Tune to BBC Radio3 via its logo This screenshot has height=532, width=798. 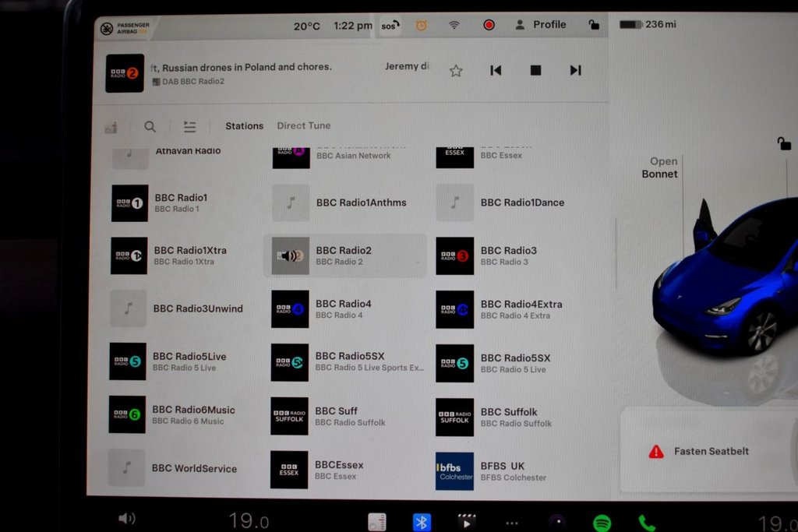tap(454, 255)
